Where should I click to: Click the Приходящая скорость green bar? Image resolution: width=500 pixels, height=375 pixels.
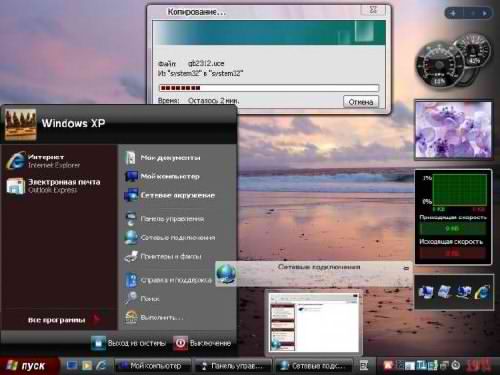click(452, 229)
